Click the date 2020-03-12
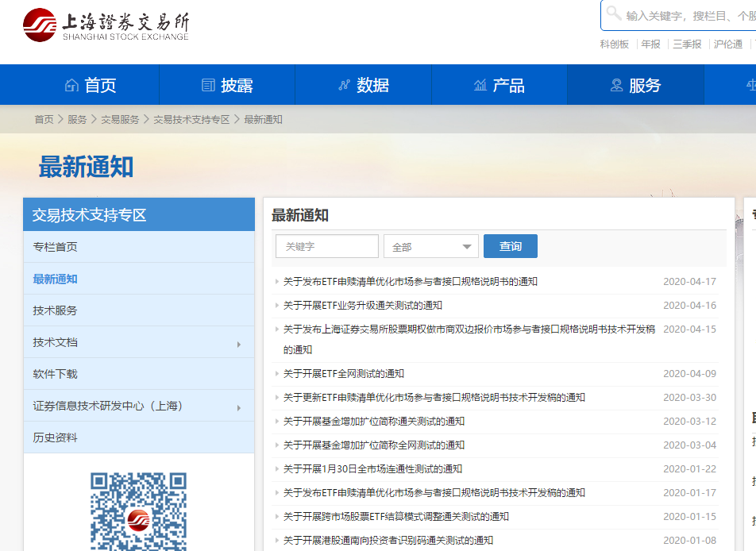Image resolution: width=756 pixels, height=551 pixels. (x=689, y=422)
